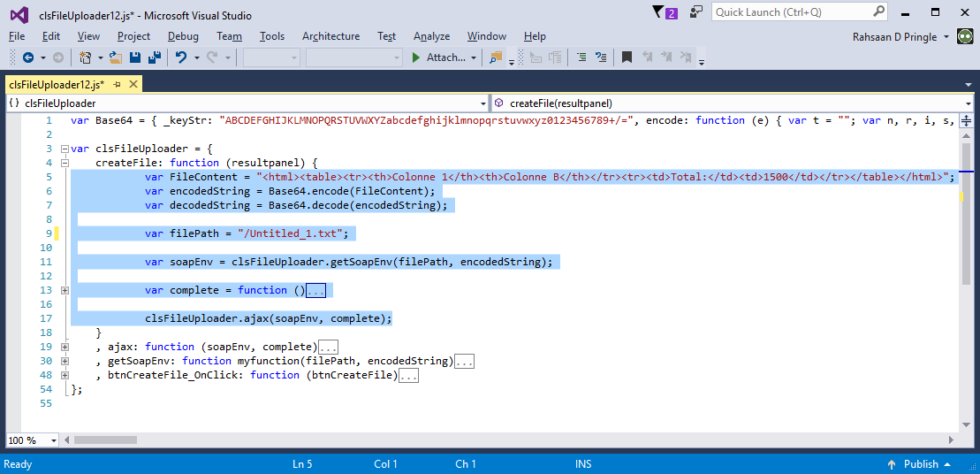
Task: Click collapsed ellipsis box after ajax function
Action: (x=329, y=347)
